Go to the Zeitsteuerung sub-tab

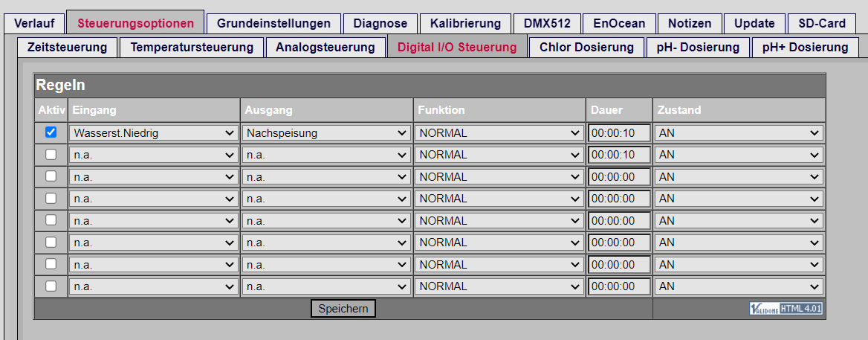point(67,47)
